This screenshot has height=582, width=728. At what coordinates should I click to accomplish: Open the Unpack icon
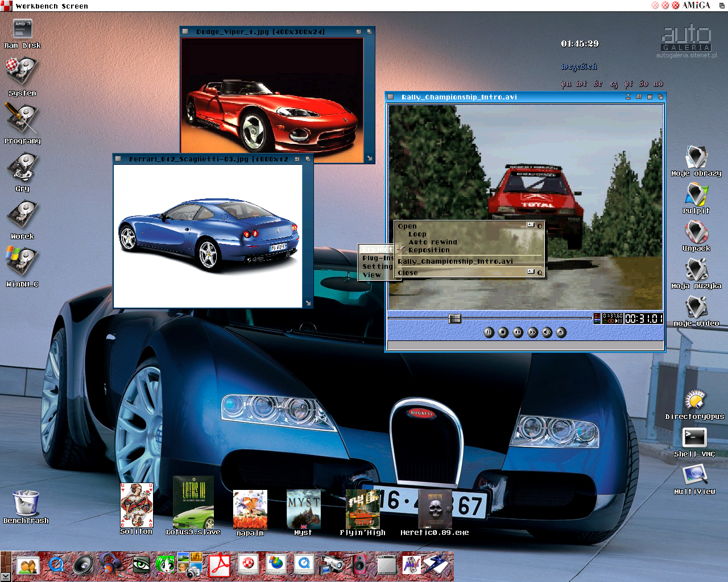(696, 232)
